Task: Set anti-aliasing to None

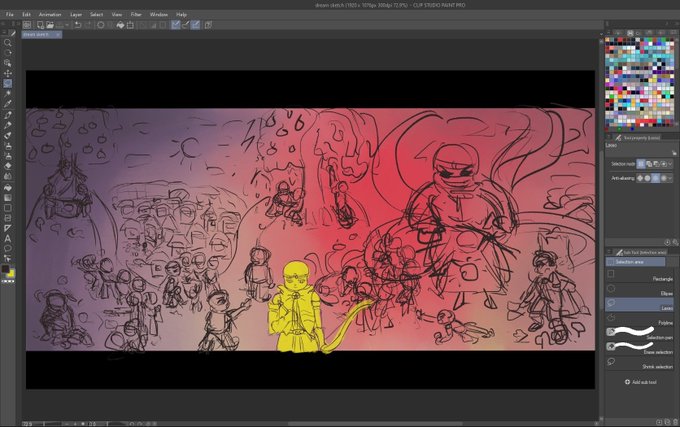Action: click(640, 178)
